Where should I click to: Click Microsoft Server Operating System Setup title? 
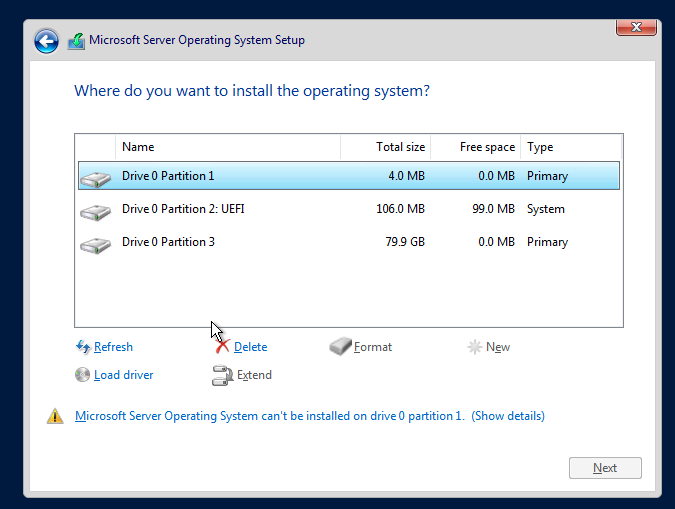coord(197,40)
